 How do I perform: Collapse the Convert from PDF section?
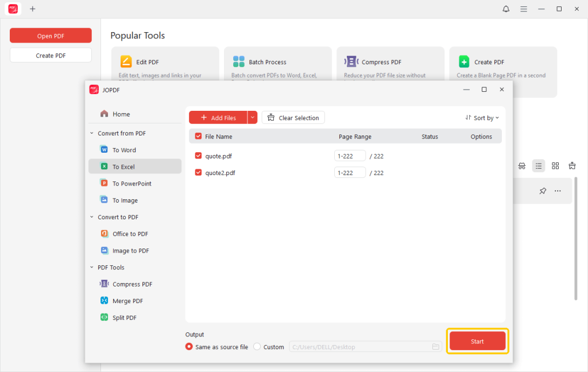coord(92,133)
